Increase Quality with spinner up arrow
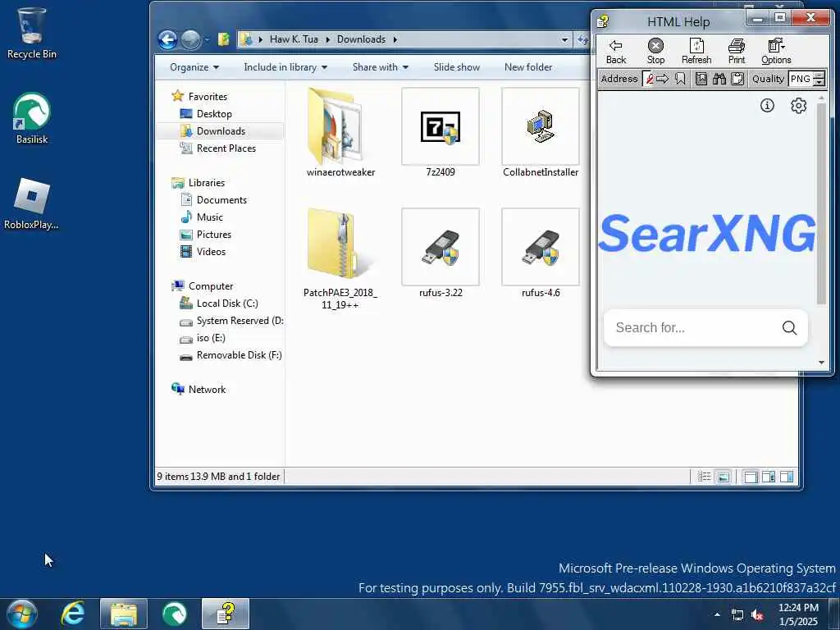 [819, 75]
